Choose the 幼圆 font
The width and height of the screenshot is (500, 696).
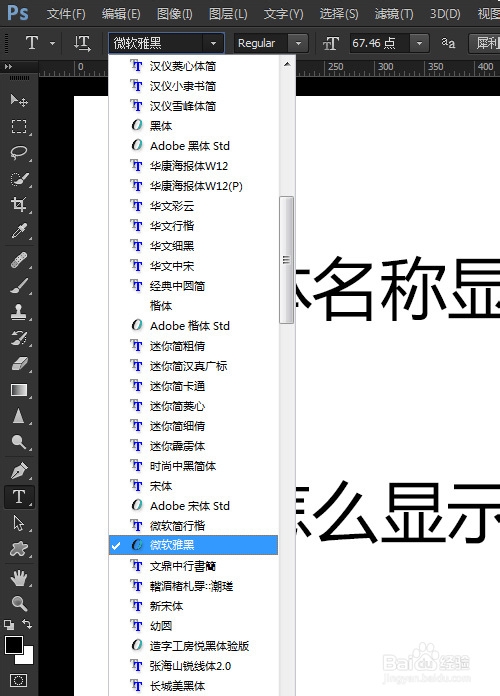click(194, 626)
